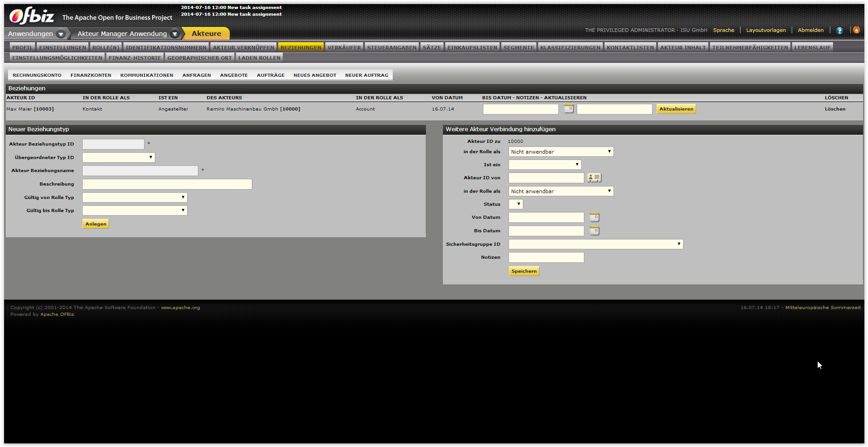
Task: Click the Beschreibung input field
Action: coord(167,184)
